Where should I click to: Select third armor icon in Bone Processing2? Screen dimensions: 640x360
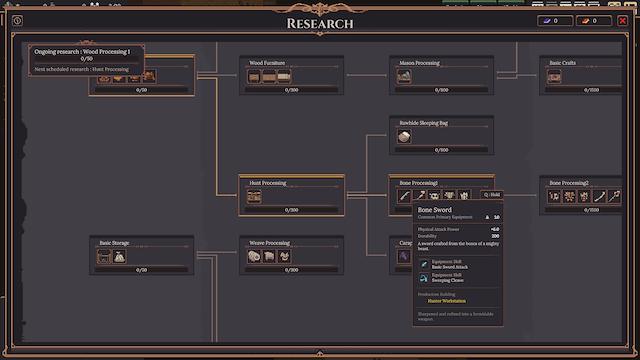584,196
